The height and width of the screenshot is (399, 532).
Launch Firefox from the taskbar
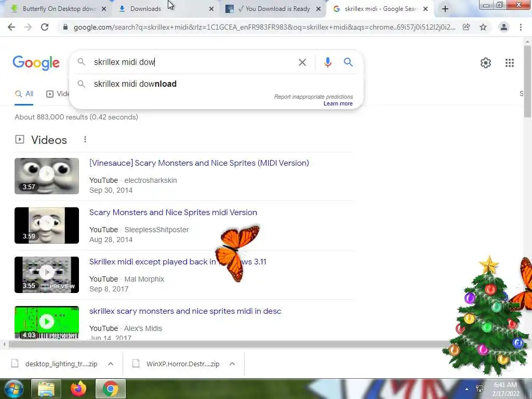(78, 389)
